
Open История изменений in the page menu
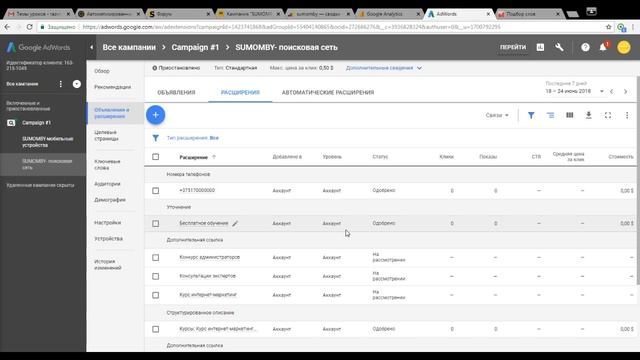tap(108, 264)
